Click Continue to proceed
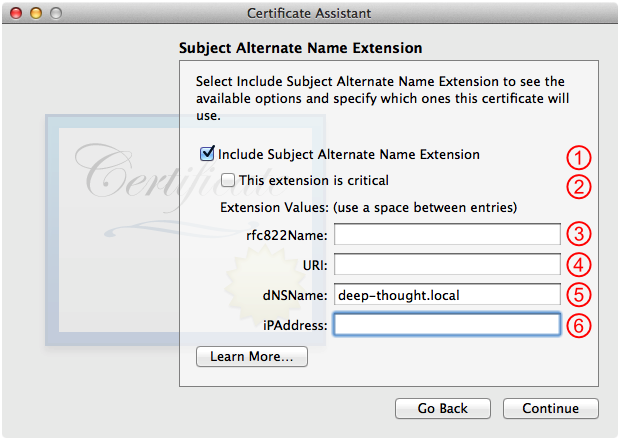The width and height of the screenshot is (620, 440). [550, 408]
